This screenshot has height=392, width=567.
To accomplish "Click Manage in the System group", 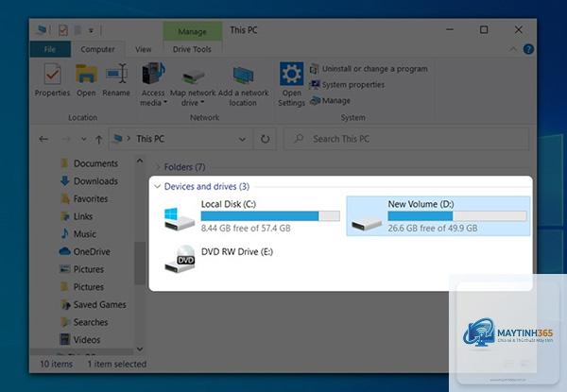I will point(330,100).
